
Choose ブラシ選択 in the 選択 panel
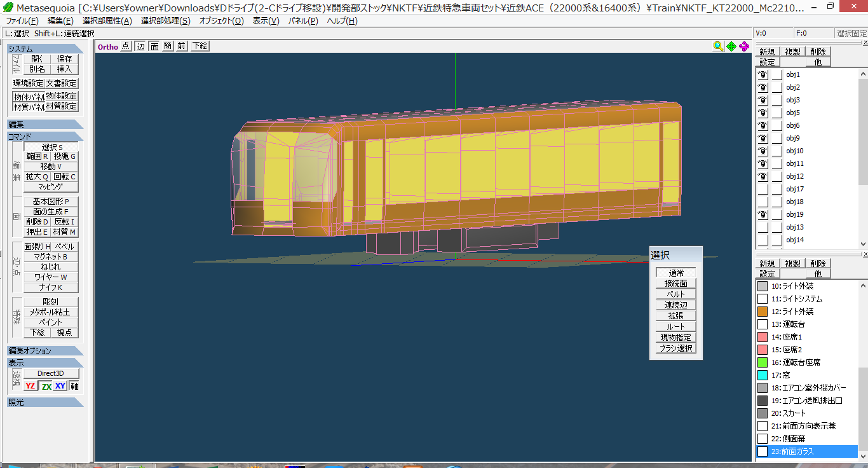675,348
